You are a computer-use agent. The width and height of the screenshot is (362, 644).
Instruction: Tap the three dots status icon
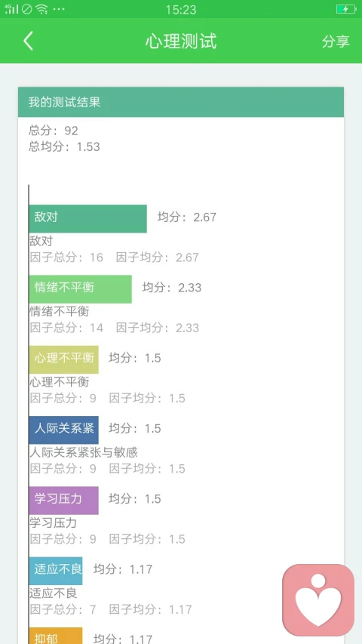click(59, 9)
